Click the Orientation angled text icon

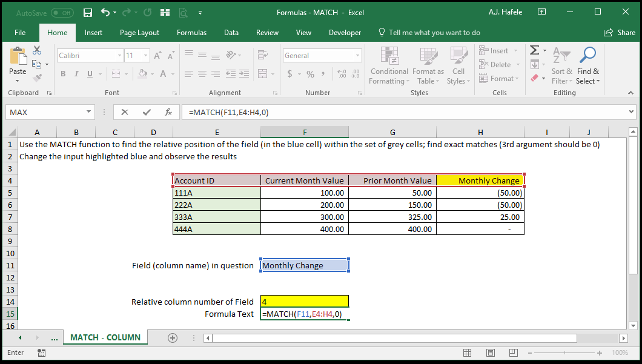(231, 55)
